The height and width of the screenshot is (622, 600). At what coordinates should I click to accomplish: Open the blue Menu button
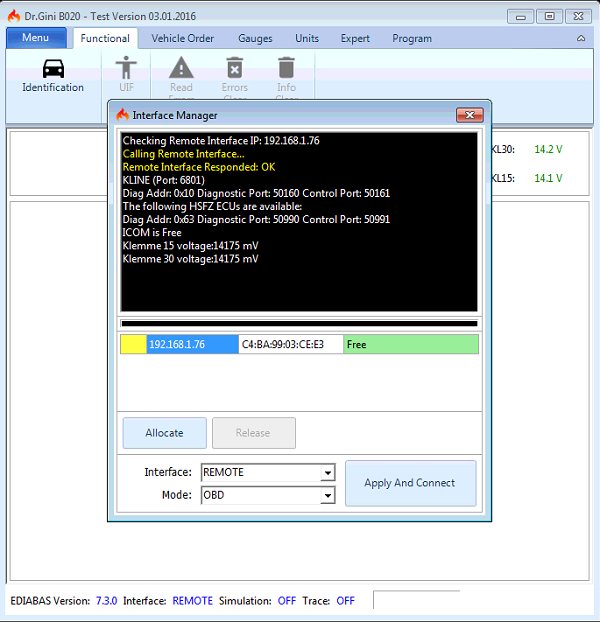point(35,38)
